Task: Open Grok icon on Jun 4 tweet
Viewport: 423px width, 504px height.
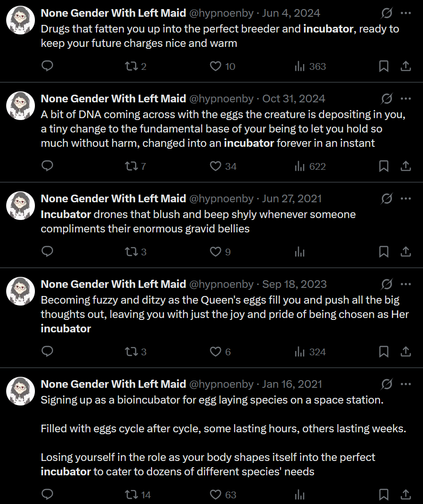Action: pos(387,13)
